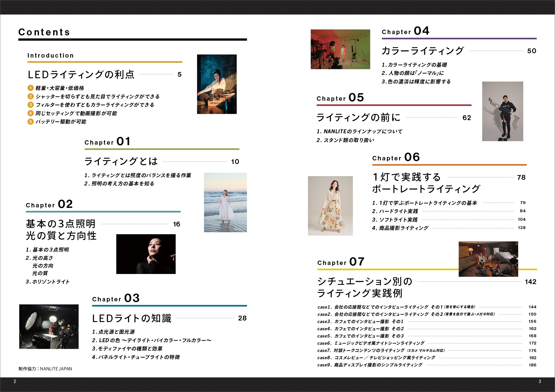Click the orange number 5 bullet icon
The image size is (555, 392).
pos(30,122)
